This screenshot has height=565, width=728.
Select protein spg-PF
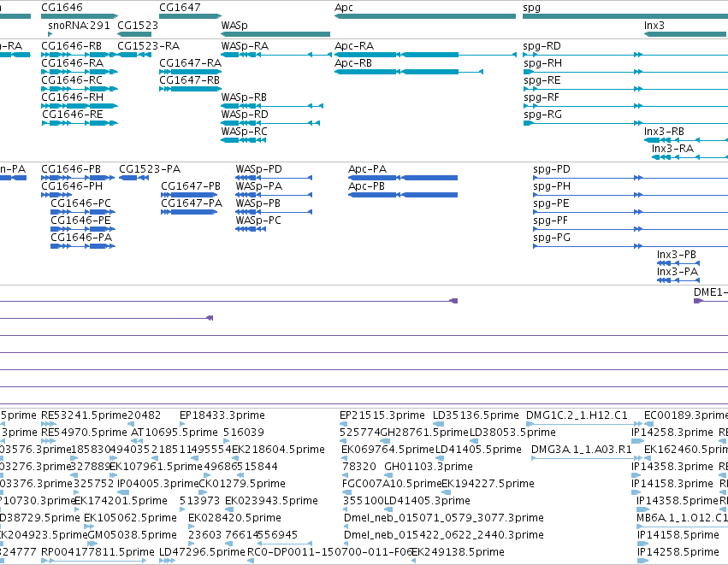tap(630, 229)
